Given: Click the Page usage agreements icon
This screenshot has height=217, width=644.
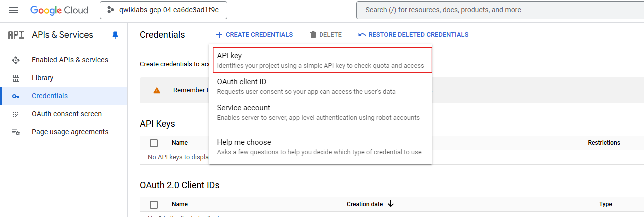Looking at the screenshot, I should [x=16, y=132].
